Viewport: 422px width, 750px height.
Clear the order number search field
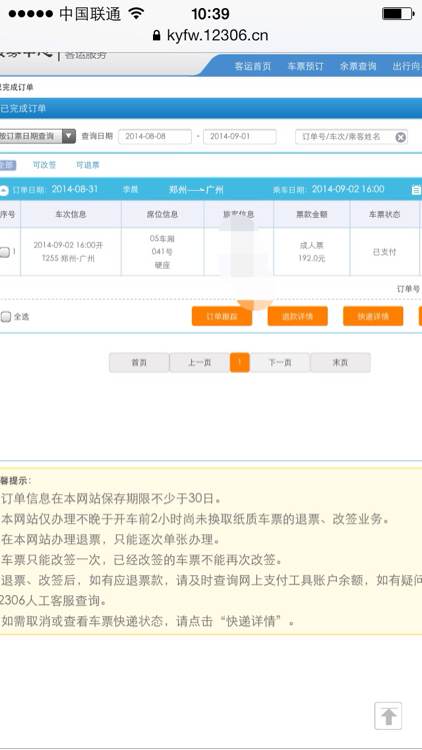tap(400, 137)
